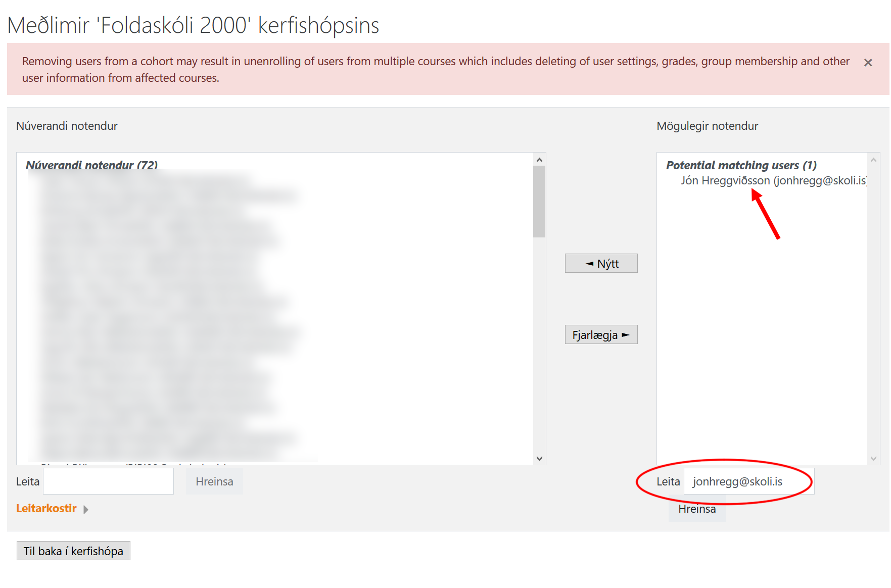The width and height of the screenshot is (891, 588).
Task: Click the empty scrollbar track below the thumb
Action: [539, 344]
